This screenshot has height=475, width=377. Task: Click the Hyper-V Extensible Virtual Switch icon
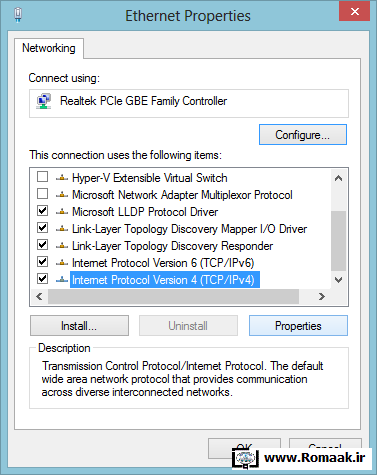62,178
